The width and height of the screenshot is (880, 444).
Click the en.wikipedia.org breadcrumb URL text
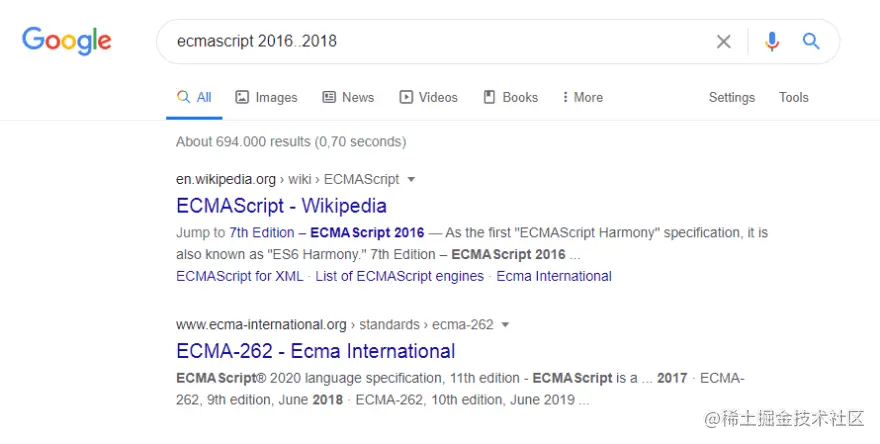tap(287, 180)
